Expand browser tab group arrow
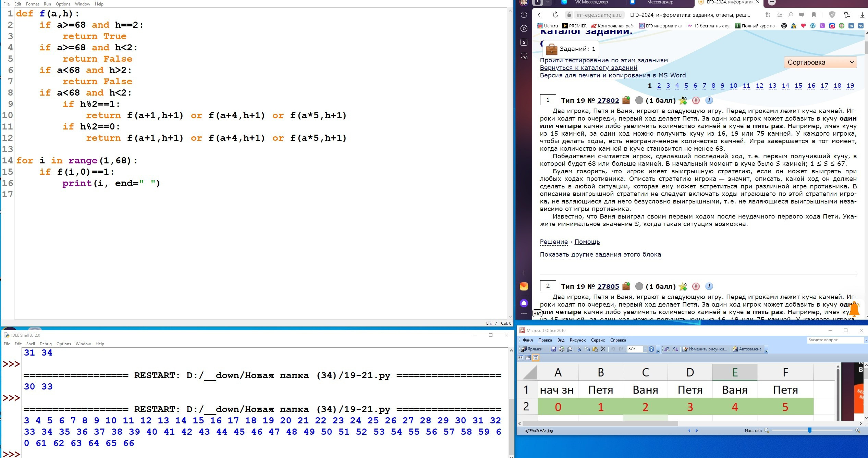 point(548,2)
